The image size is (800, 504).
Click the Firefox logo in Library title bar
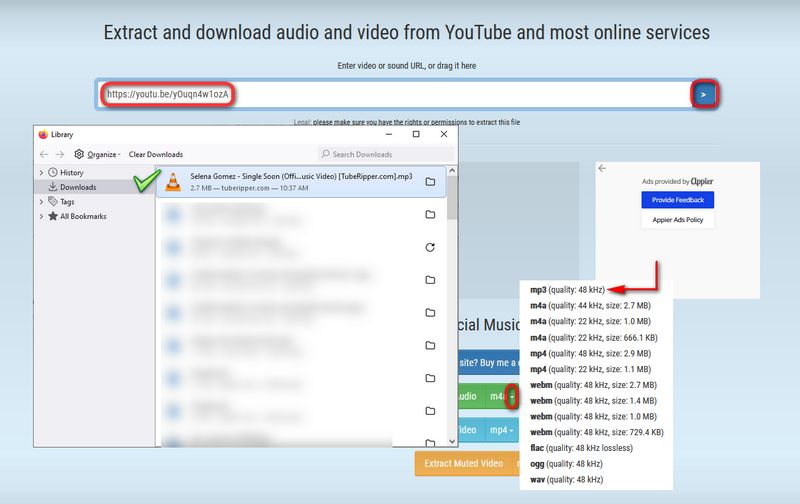click(43, 134)
